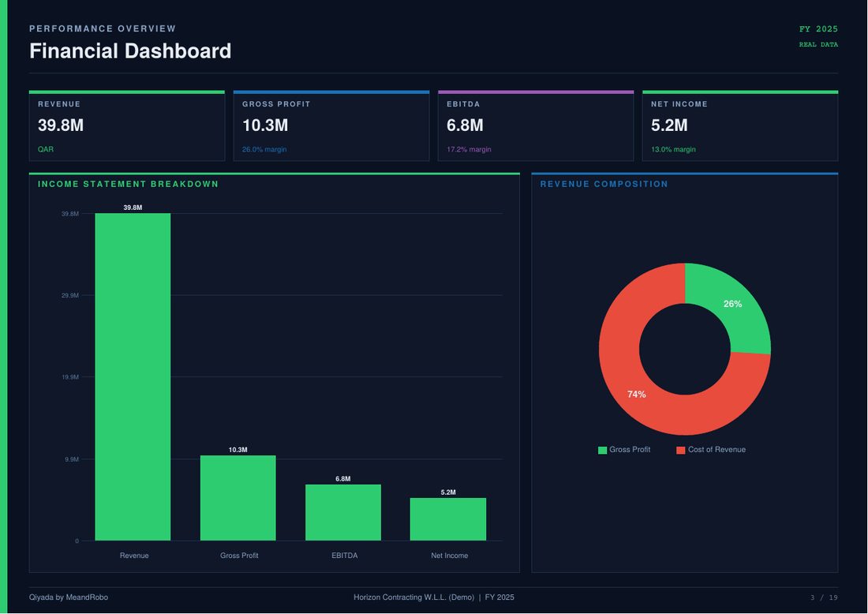Click the "GROSS PROFIT" card heading
Image resolution: width=868 pixels, height=614 pixels.
[x=276, y=104]
